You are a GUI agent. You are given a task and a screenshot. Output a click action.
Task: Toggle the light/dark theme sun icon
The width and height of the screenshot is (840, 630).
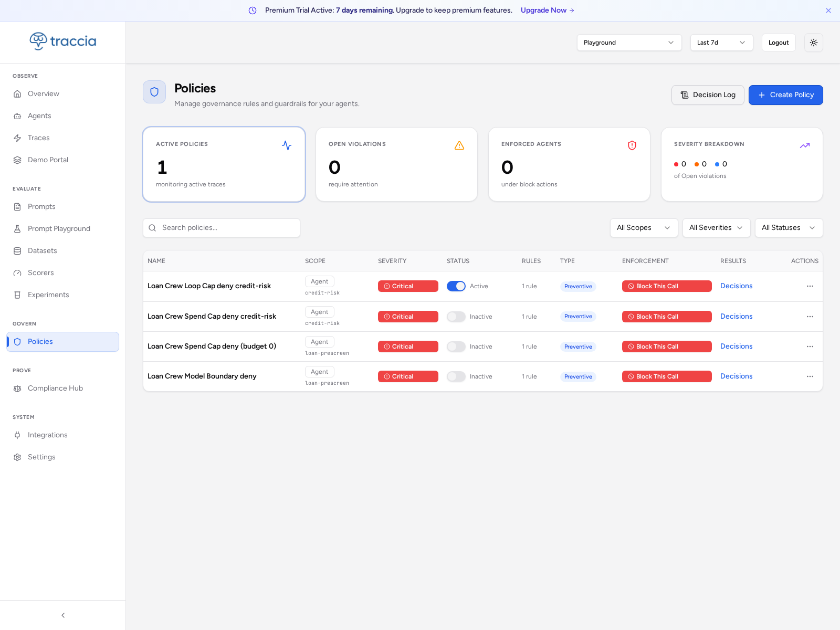coord(814,43)
